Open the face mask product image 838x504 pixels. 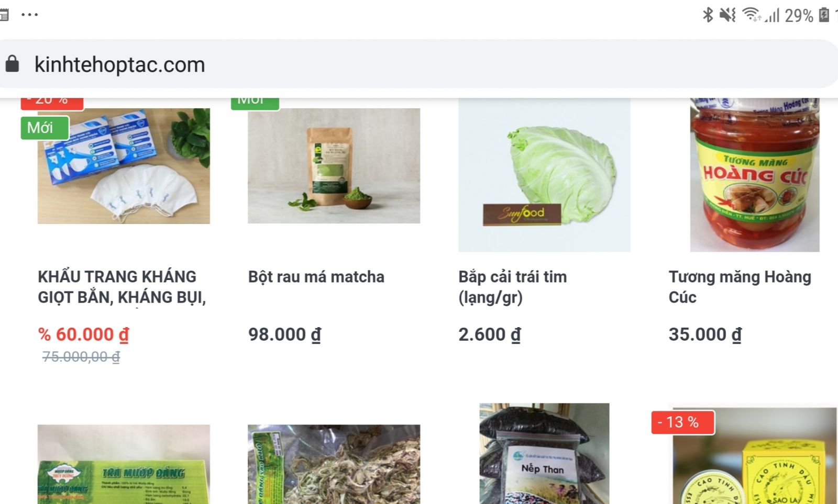click(124, 166)
